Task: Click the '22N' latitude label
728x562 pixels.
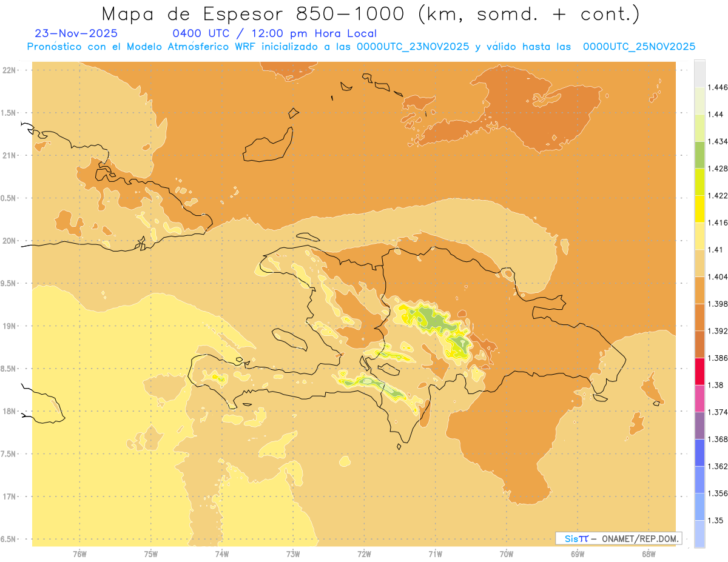Action: [9, 70]
